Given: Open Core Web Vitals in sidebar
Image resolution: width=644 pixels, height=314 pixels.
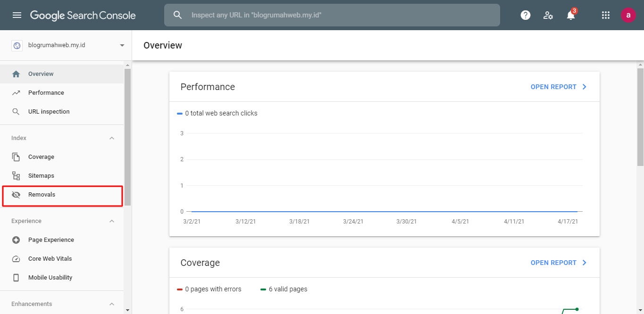Looking at the screenshot, I should tap(62, 259).
